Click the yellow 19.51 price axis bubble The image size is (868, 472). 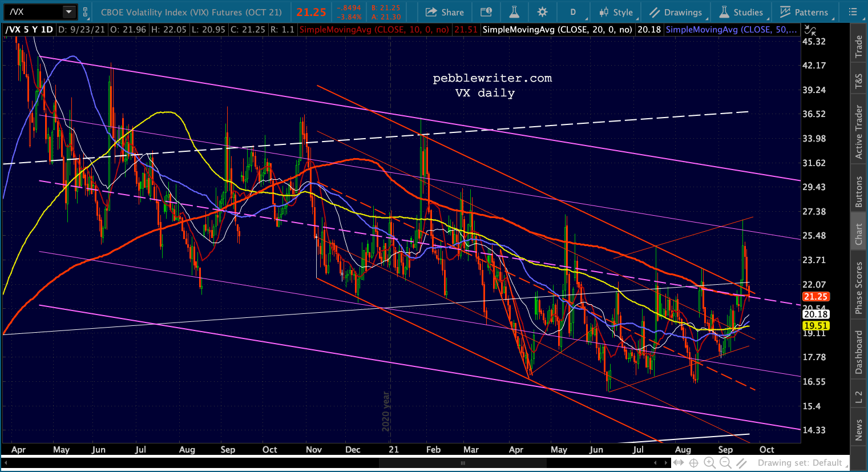click(x=815, y=326)
